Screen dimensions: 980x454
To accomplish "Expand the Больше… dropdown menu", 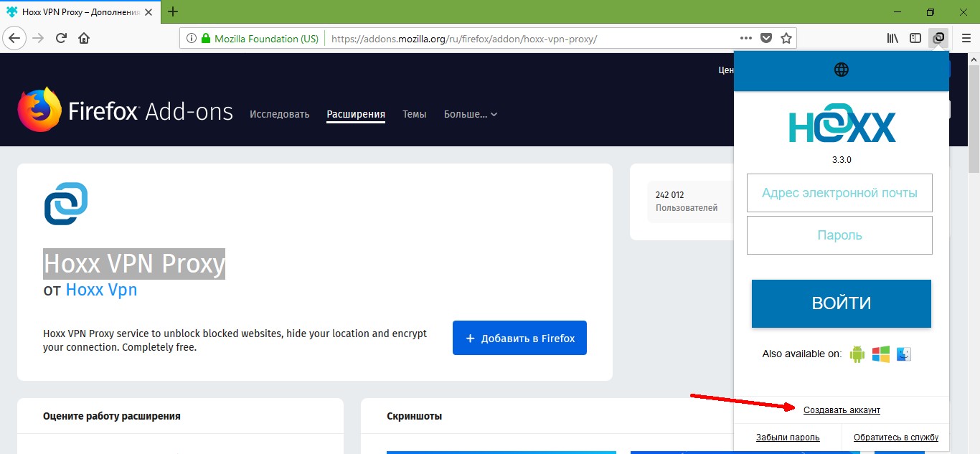I will click(x=471, y=114).
